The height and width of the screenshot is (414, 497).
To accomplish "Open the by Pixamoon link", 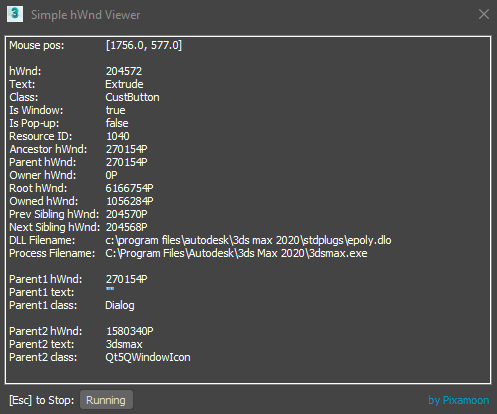I will (x=459, y=400).
